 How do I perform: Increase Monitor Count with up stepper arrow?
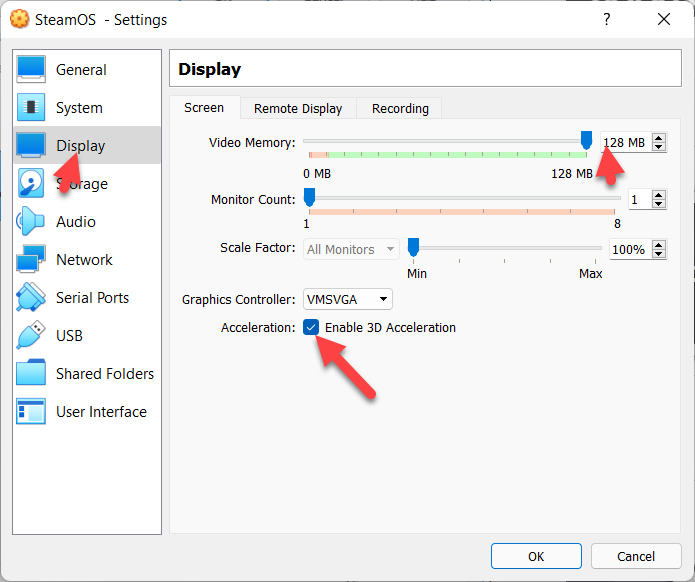pyautogui.click(x=659, y=195)
